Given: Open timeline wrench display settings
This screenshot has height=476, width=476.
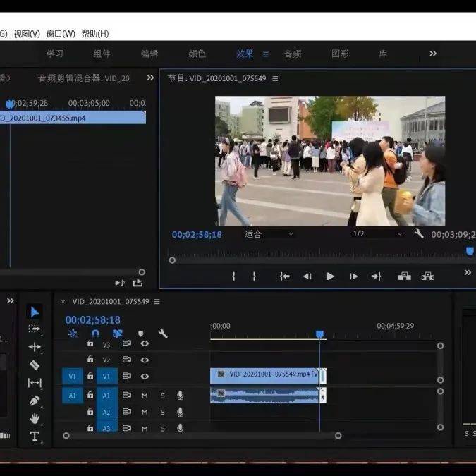Looking at the screenshot, I should coord(163,334).
